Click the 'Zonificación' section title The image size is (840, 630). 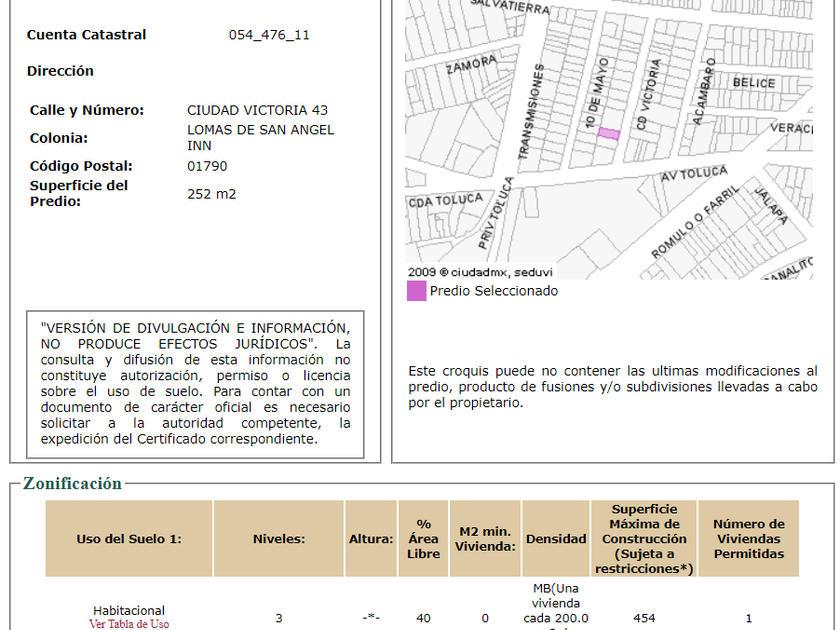[x=72, y=483]
